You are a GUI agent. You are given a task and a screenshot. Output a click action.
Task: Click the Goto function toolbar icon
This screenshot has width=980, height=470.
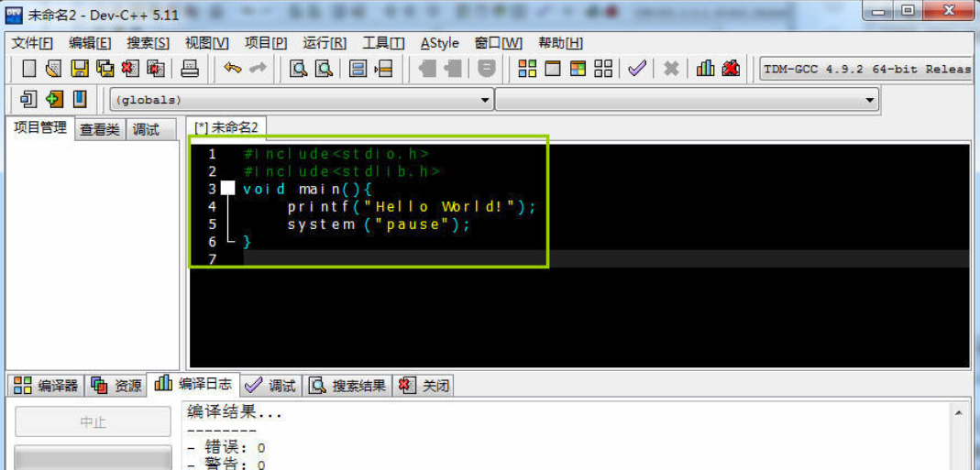(x=358, y=68)
